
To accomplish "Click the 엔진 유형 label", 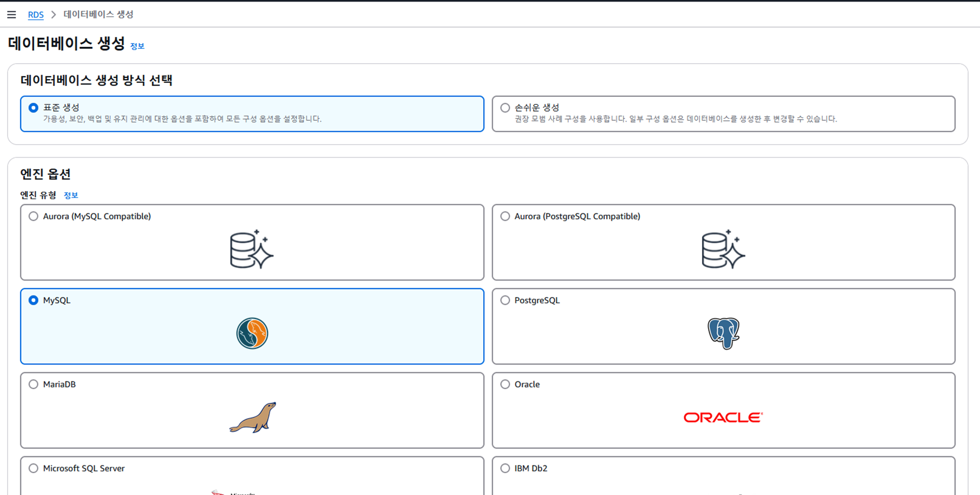I will pyautogui.click(x=38, y=195).
